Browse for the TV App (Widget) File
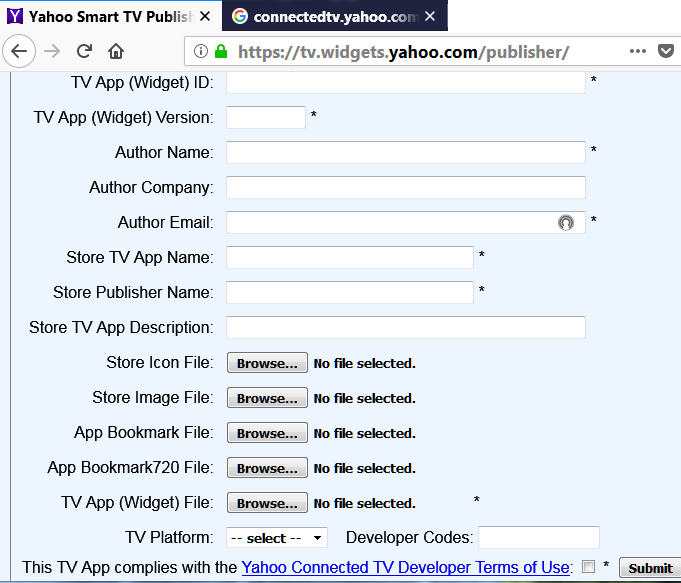The width and height of the screenshot is (681, 583). point(267,504)
